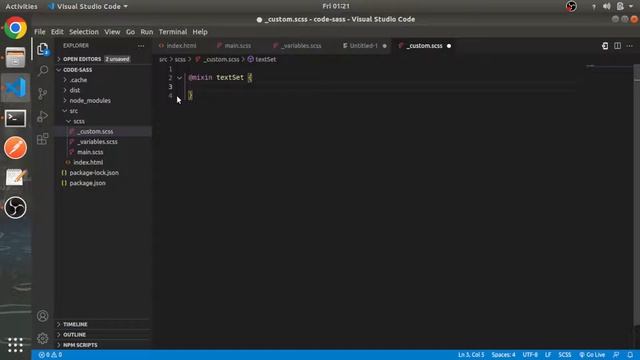Select _custom.scss in the file tree
640x360 pixels.
point(95,131)
